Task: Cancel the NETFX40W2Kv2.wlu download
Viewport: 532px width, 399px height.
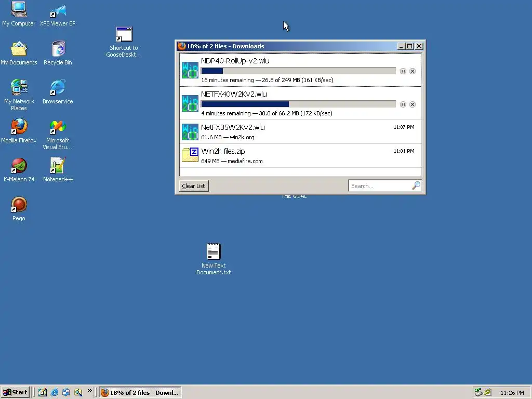Action: point(412,104)
